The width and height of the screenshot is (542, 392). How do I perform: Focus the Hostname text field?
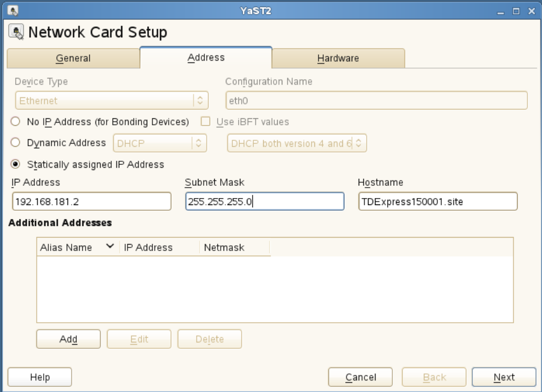(x=437, y=202)
